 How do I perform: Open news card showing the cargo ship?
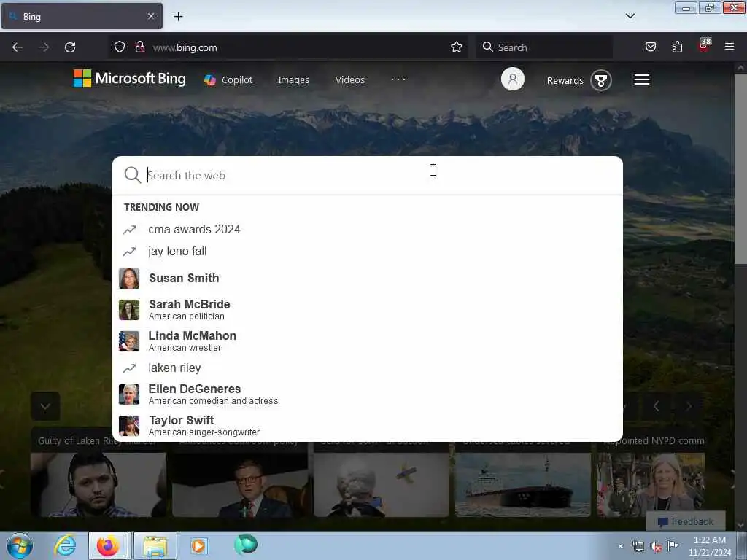[x=522, y=485]
